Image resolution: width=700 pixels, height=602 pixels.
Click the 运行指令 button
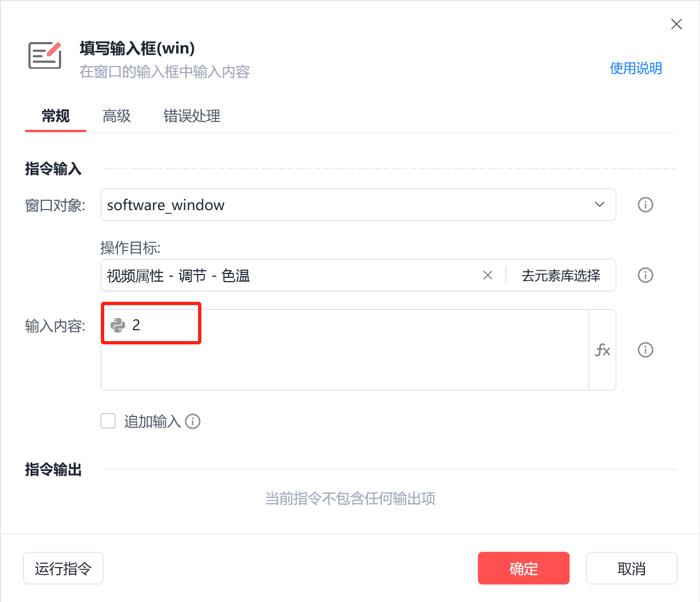pyautogui.click(x=63, y=568)
